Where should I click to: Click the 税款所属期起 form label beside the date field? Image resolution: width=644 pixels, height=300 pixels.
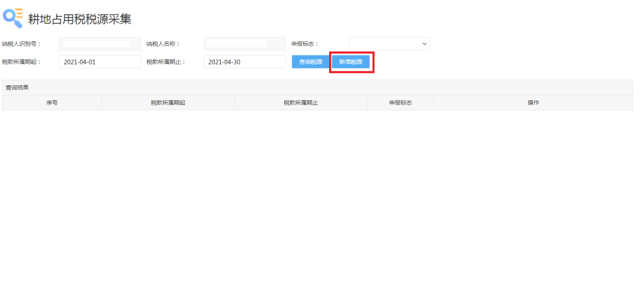pyautogui.click(x=21, y=62)
